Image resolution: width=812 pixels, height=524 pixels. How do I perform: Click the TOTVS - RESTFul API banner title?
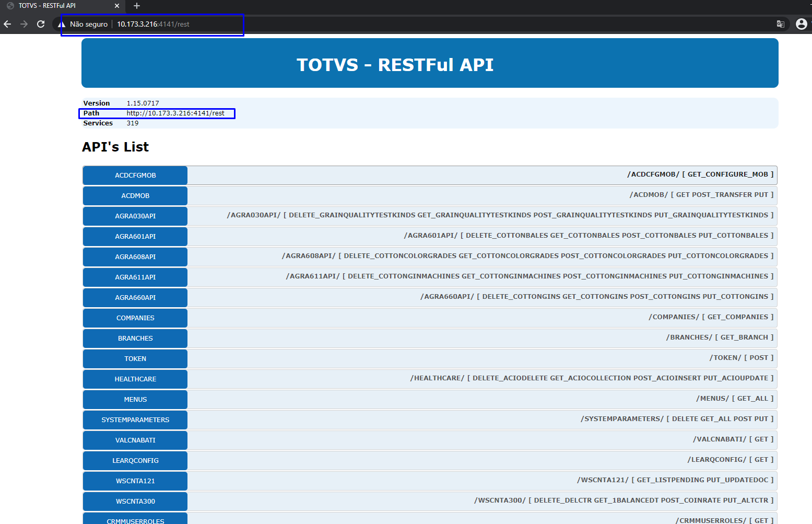coord(395,65)
